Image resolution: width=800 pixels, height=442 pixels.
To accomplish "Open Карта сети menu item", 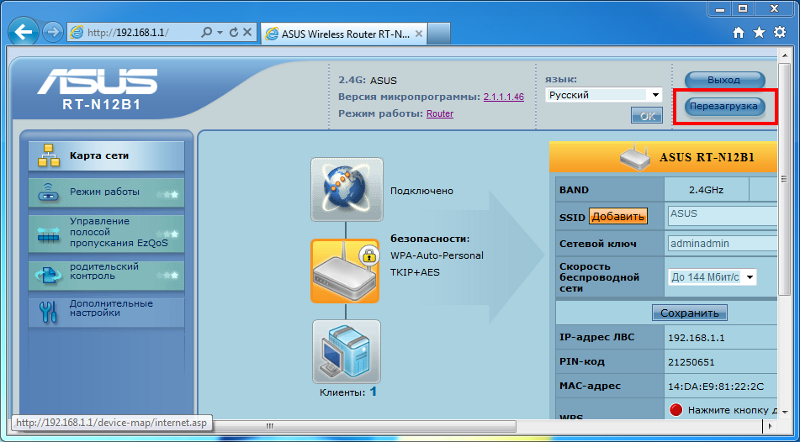I will coord(107,156).
